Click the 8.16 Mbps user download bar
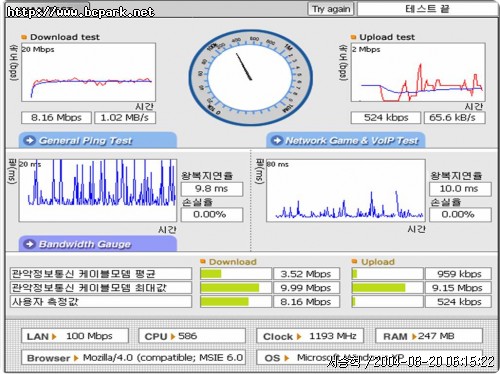This screenshot has height=374, width=500. coord(236,302)
